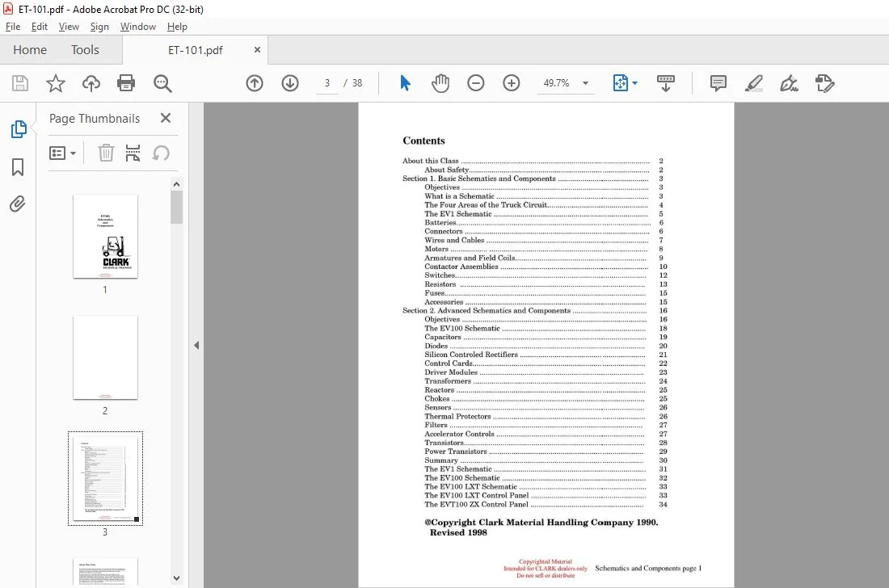Add bookmark star to this file

point(56,83)
